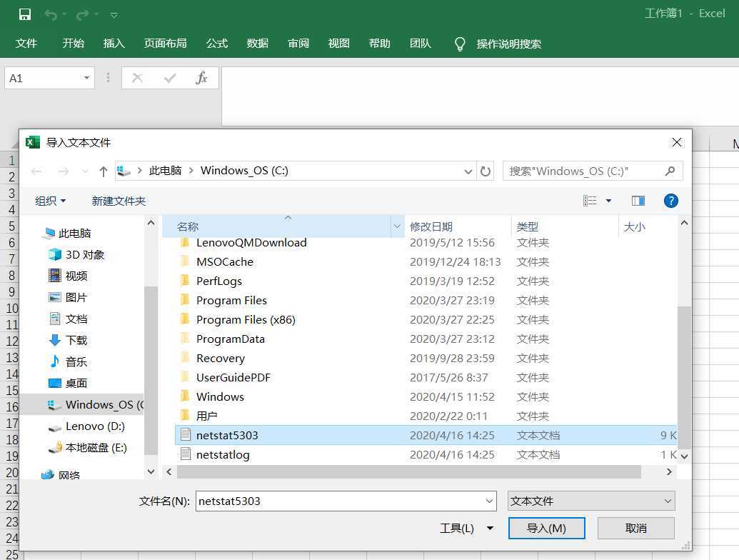Select netstatlog in the file list
Screen dimensions: 739x560
click(x=224, y=454)
